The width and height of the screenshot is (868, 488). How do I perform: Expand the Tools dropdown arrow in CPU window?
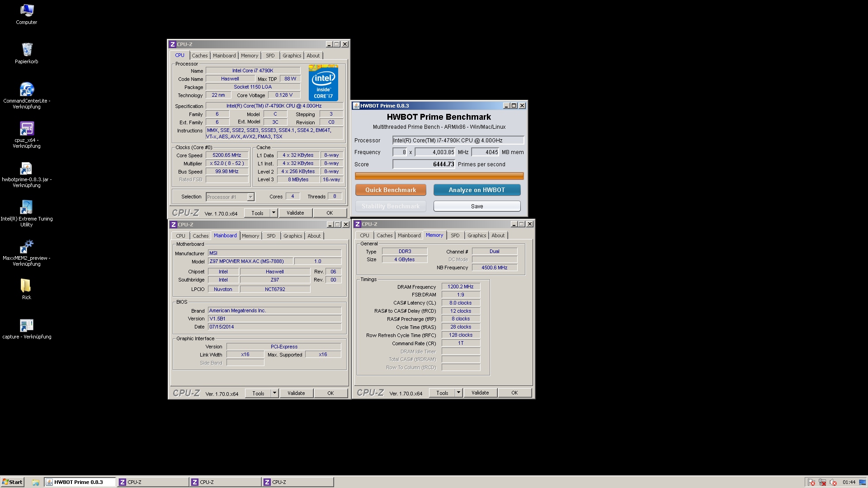[x=274, y=213]
